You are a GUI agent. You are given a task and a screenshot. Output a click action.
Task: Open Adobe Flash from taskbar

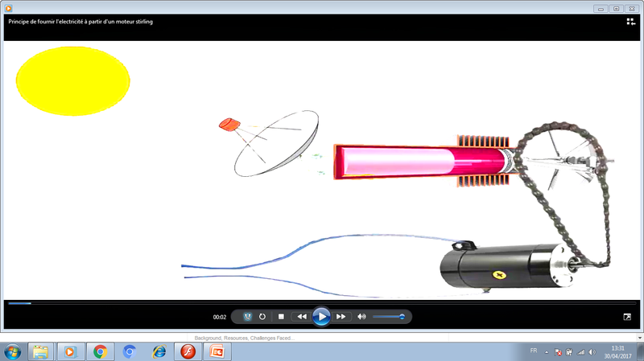(x=188, y=351)
